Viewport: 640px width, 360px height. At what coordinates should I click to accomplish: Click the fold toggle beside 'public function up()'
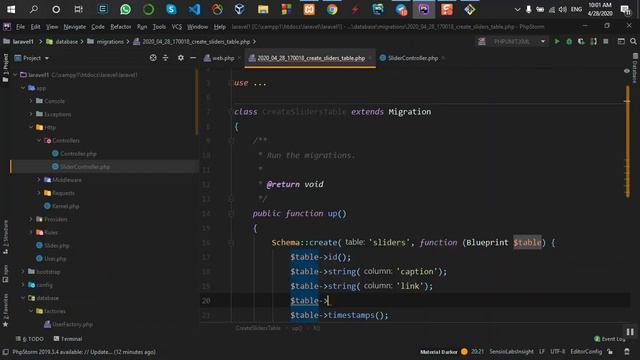(231, 213)
